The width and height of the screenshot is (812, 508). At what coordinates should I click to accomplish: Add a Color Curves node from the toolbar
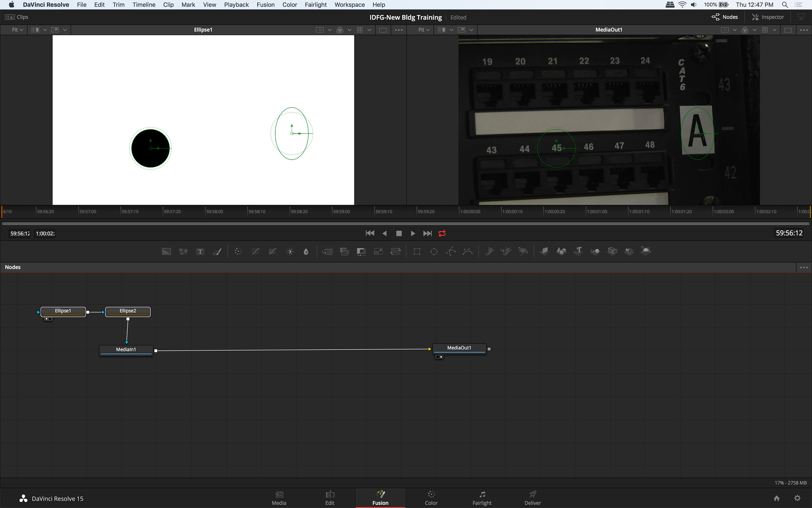(255, 251)
